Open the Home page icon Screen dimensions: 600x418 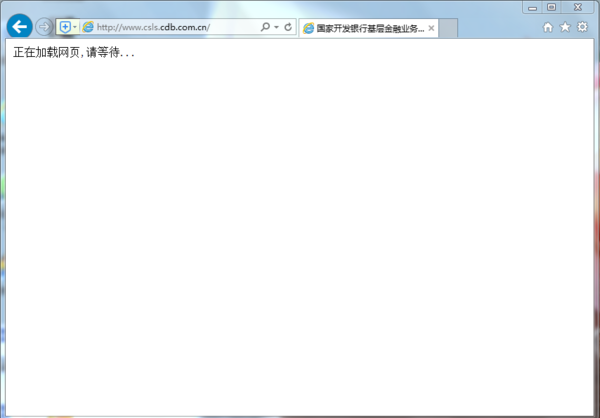pos(548,27)
